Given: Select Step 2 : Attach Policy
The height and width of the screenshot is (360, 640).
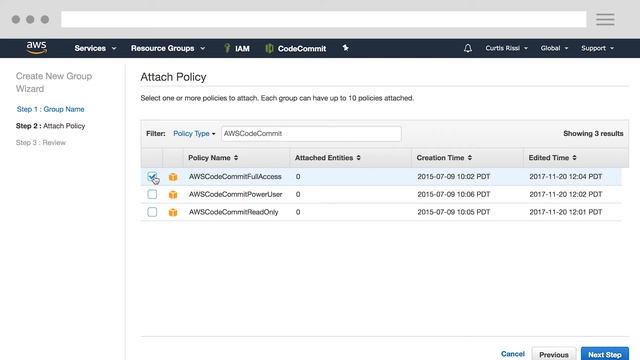Looking at the screenshot, I should [x=51, y=126].
